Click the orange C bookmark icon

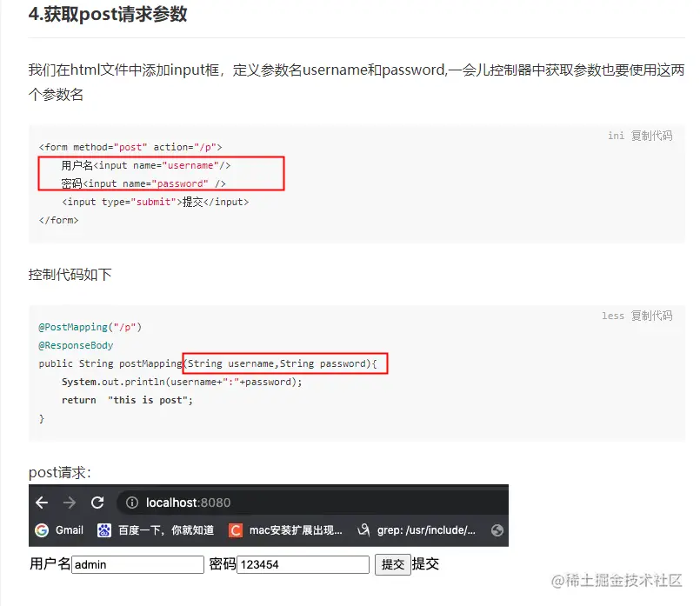(236, 530)
